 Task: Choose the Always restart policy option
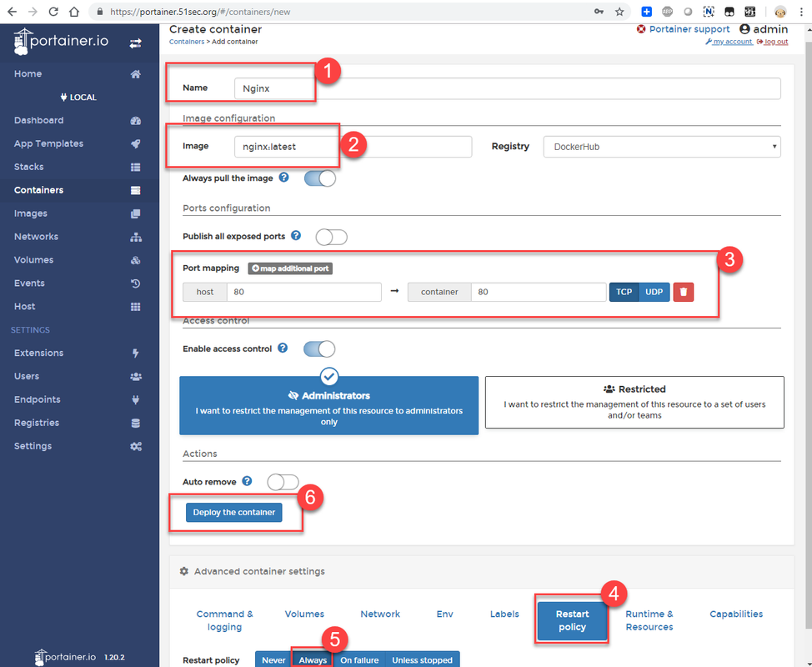pos(313,659)
